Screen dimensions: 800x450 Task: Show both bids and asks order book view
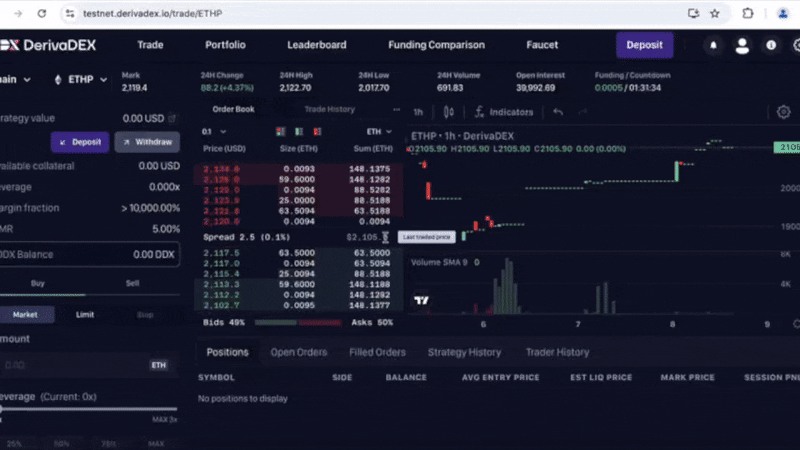click(x=280, y=132)
